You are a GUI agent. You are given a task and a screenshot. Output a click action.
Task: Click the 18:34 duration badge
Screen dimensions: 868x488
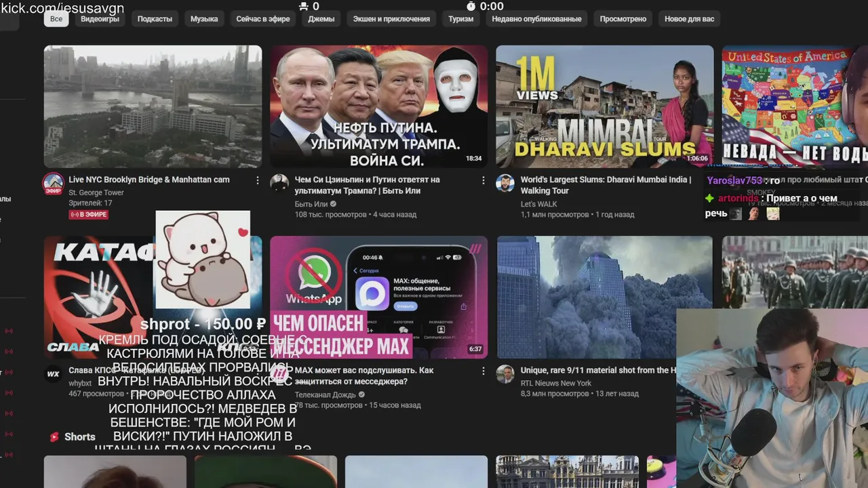pyautogui.click(x=474, y=159)
